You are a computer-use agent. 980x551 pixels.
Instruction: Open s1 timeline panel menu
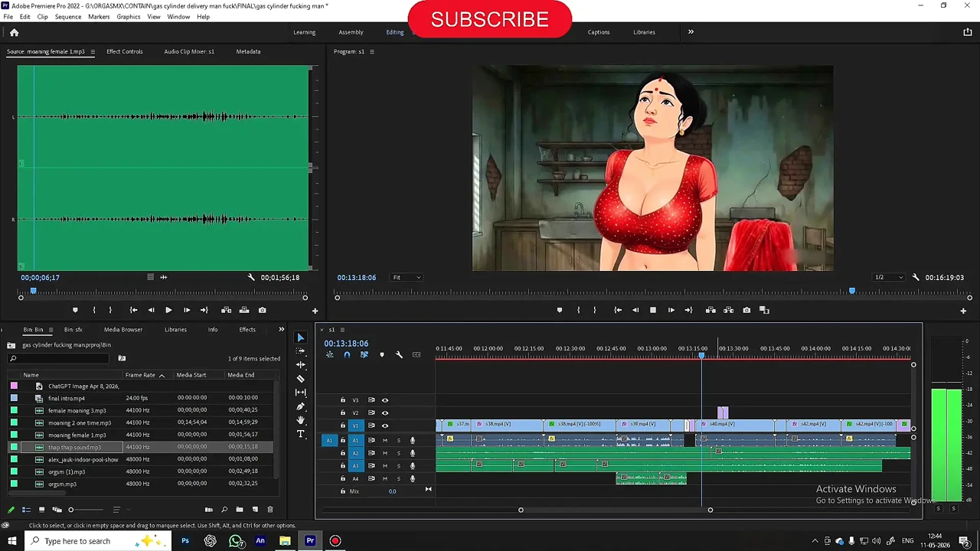coord(342,330)
